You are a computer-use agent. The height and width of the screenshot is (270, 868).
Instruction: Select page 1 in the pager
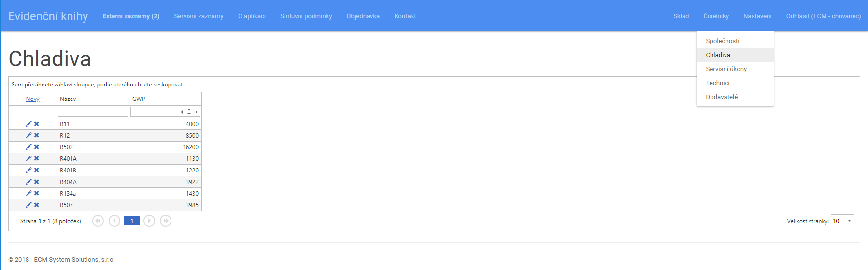click(x=132, y=221)
